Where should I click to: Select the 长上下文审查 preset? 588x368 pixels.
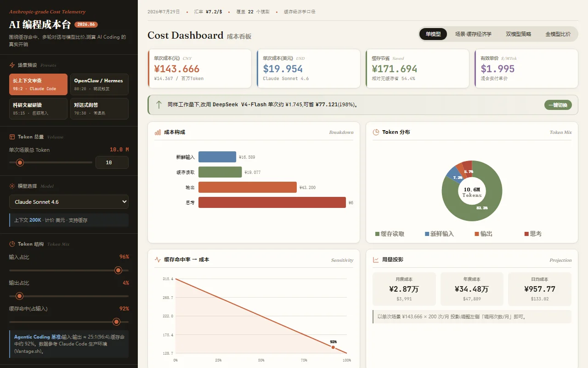click(x=38, y=85)
